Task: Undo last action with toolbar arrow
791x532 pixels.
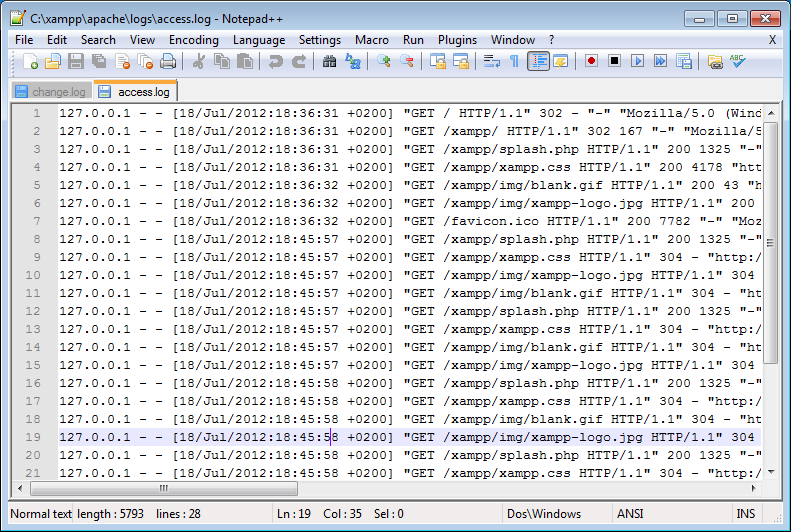Action: (275, 62)
